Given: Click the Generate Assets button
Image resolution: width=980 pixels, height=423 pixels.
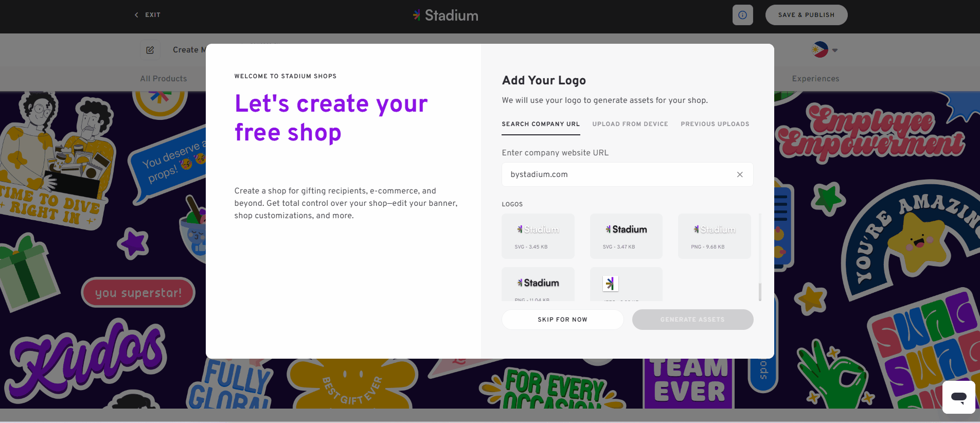Looking at the screenshot, I should pos(692,319).
